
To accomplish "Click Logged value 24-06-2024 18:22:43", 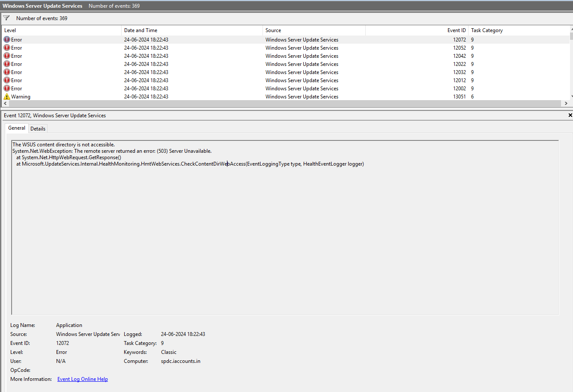I will coord(183,334).
